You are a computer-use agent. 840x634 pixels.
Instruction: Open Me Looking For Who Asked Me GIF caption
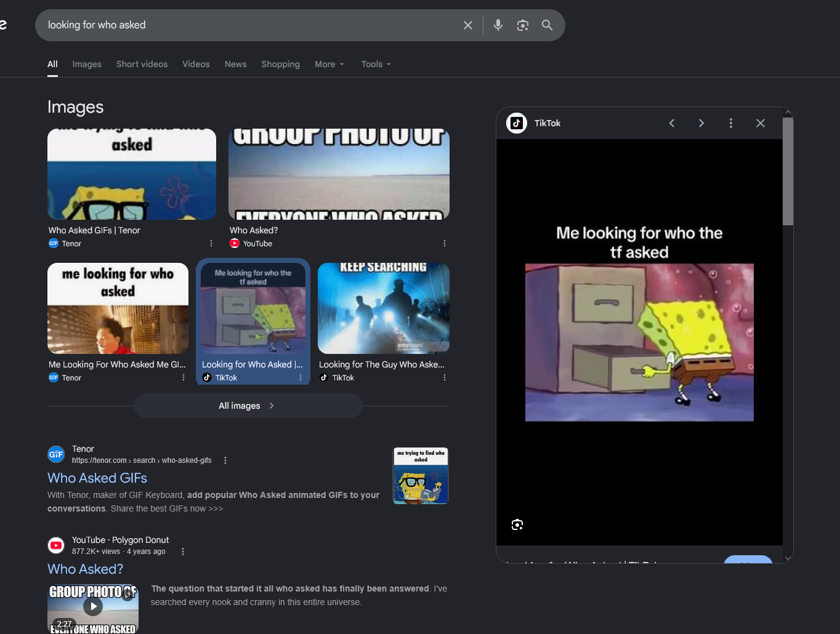coord(117,364)
